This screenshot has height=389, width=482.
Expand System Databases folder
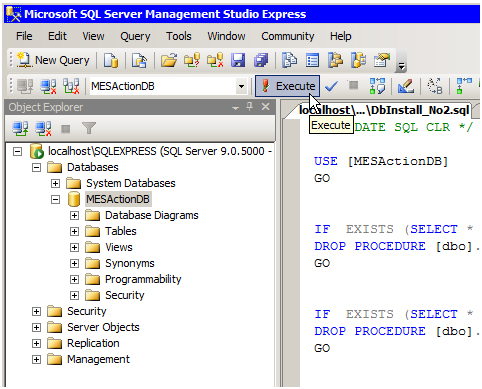click(x=55, y=184)
